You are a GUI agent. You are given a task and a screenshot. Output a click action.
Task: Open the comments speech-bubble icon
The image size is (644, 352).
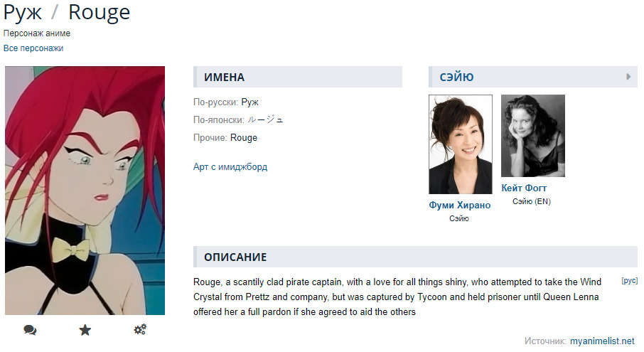click(x=30, y=330)
